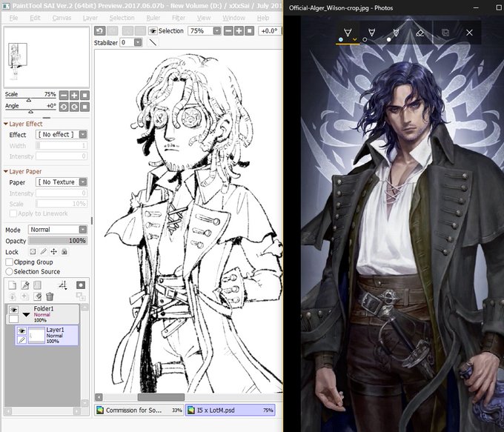Zoom out with the toolbar minus button
Image resolution: width=504 pixels, height=432 pixels.
coord(228,31)
